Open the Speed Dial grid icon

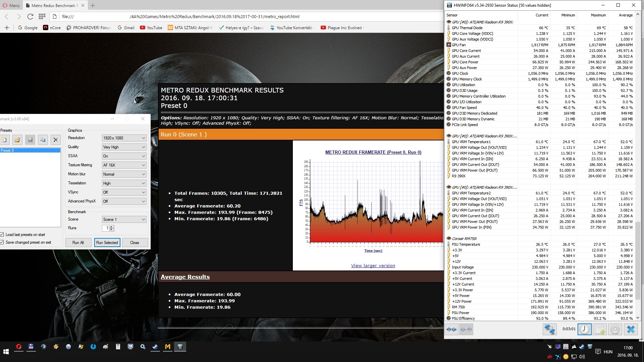click(42, 16)
